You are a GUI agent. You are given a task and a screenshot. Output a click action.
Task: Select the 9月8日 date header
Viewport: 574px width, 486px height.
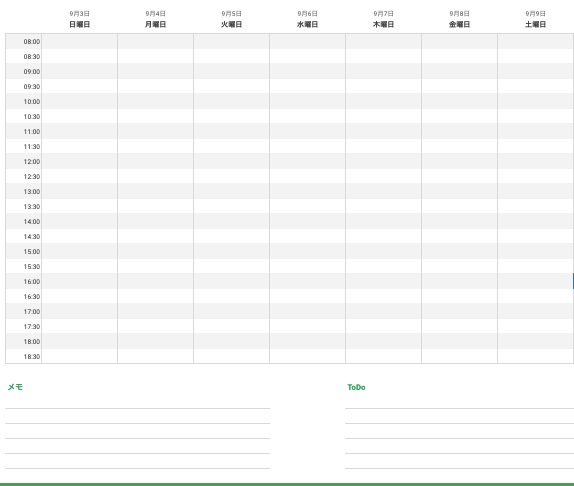click(x=459, y=14)
